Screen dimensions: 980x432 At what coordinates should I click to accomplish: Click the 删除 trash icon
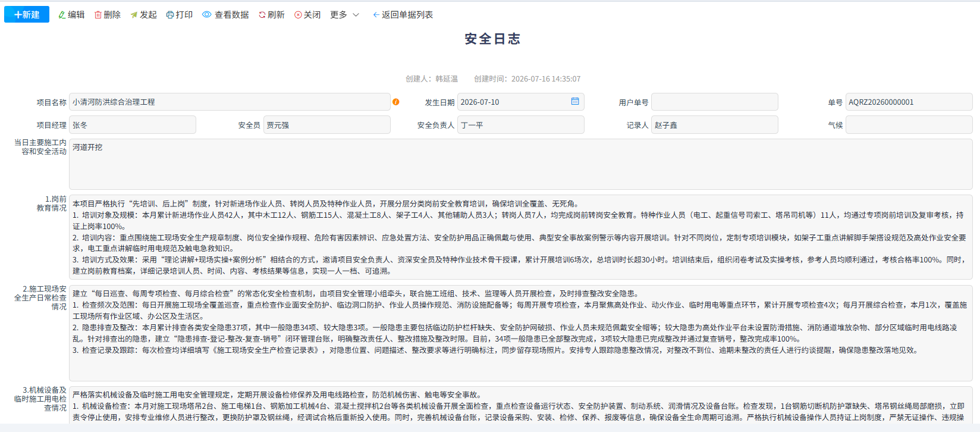coord(98,15)
